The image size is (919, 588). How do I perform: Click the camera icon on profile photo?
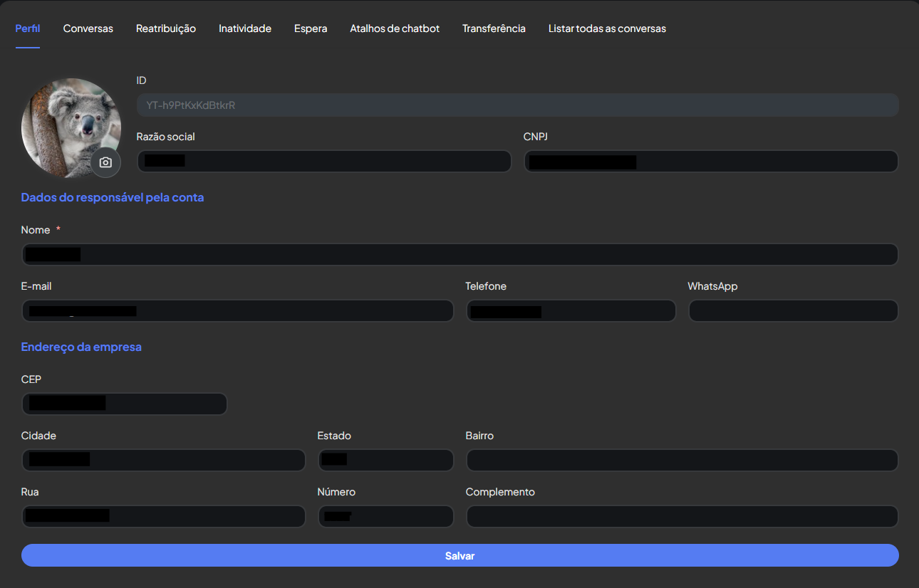point(105,162)
